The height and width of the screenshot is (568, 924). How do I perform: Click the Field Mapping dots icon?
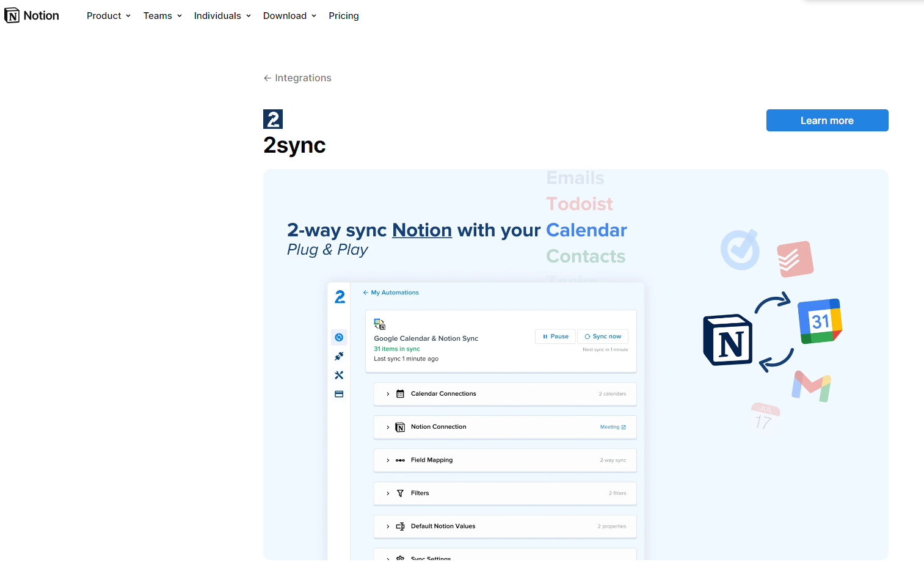pos(400,460)
